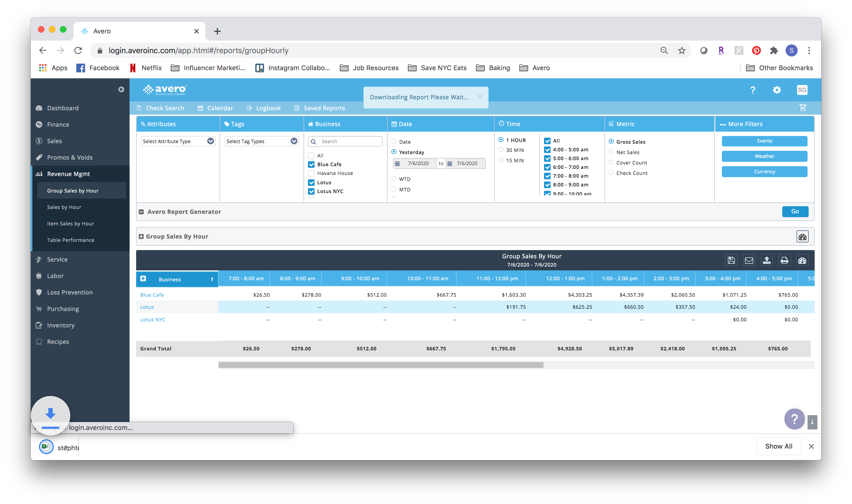Click the horizontal table scrollbar

click(381, 365)
